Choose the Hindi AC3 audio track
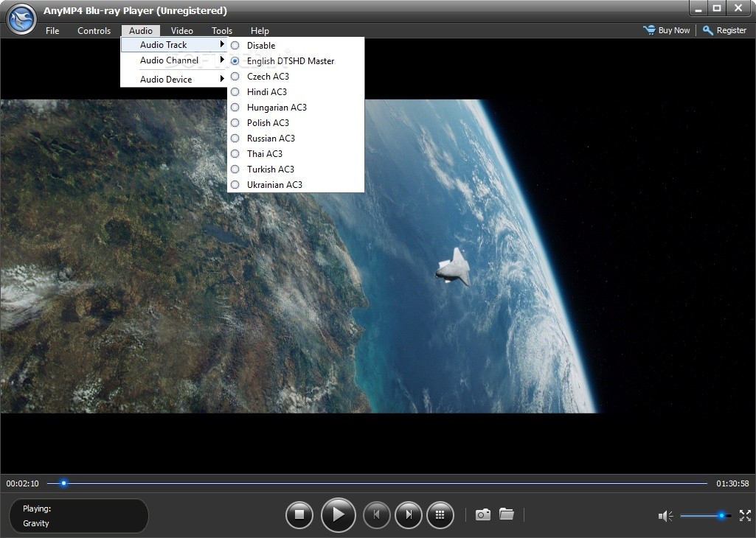The height and width of the screenshot is (538, 756). point(296,92)
